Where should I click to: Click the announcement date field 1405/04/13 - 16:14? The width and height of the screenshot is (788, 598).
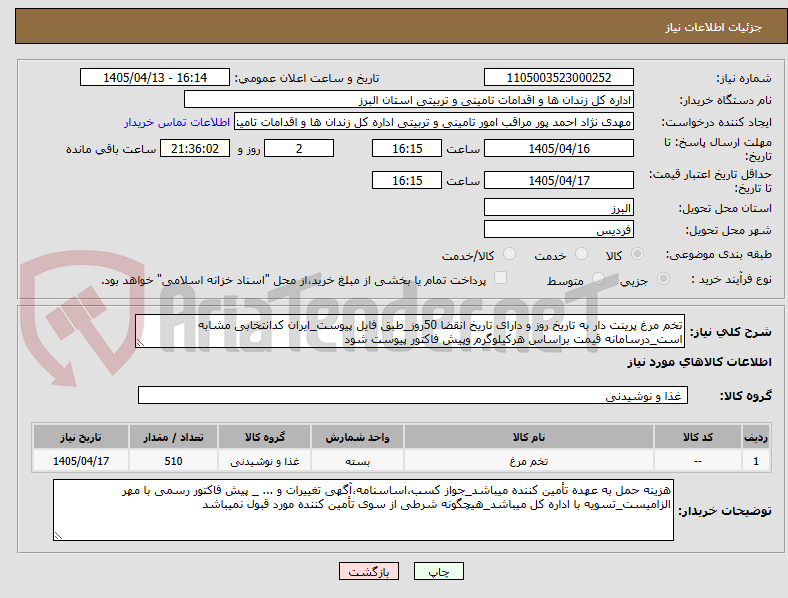coord(155,77)
